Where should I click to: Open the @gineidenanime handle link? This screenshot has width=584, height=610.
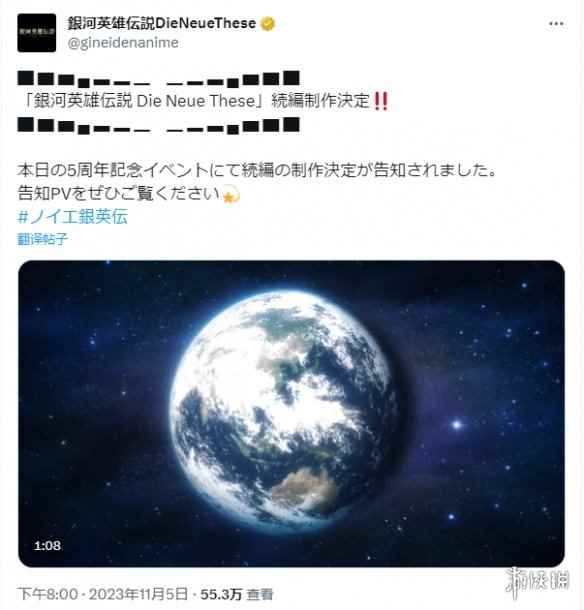coord(123,42)
